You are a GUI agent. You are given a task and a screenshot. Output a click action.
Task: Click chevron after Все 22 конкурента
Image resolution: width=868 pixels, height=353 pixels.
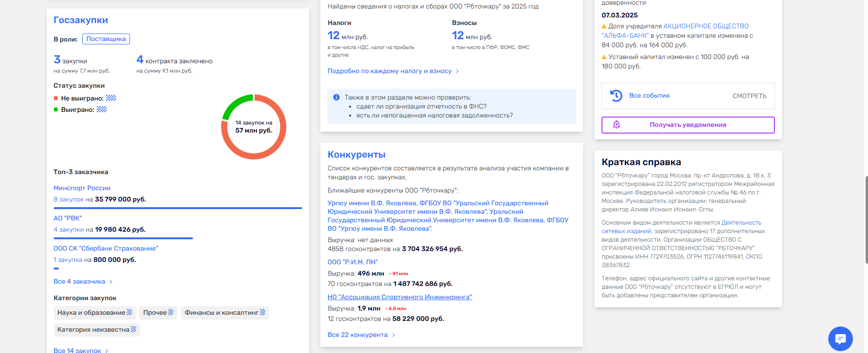click(394, 335)
